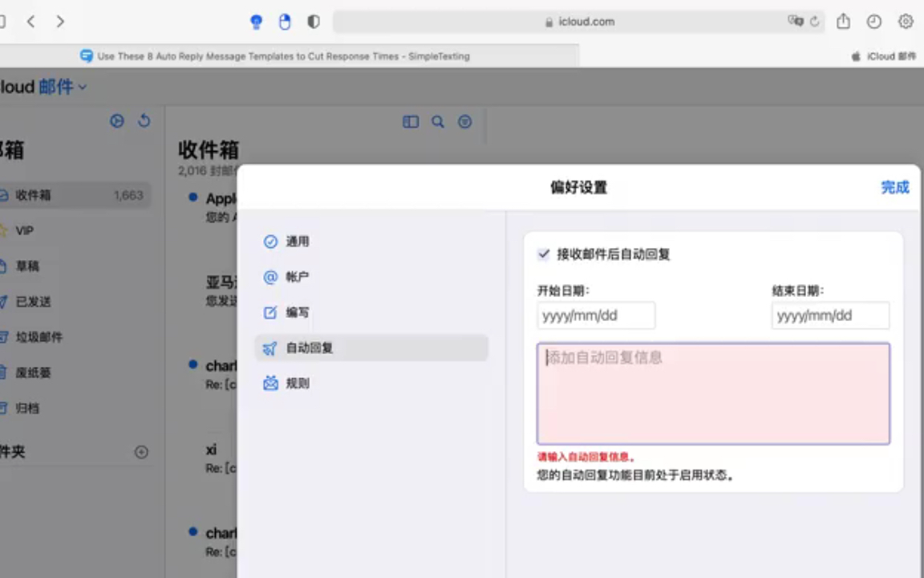The image size is (924, 578).
Task: Open Safari browsing history clock icon
Action: pos(874,22)
